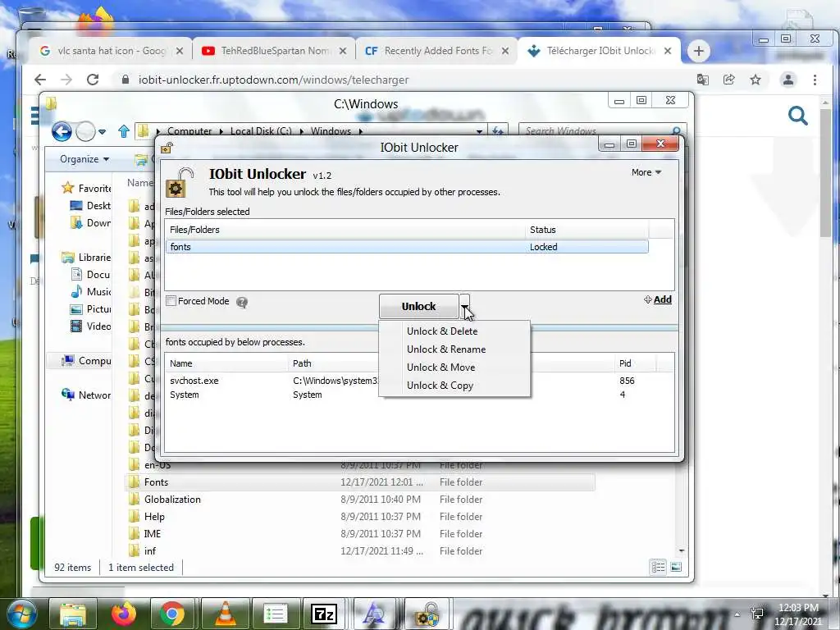Click the Explorer Up arrow icon

(124, 131)
